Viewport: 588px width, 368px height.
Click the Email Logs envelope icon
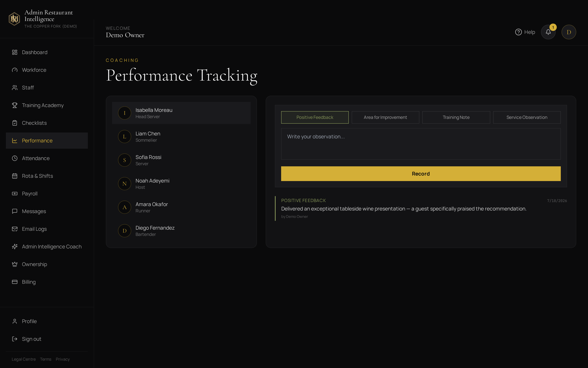[15, 229]
